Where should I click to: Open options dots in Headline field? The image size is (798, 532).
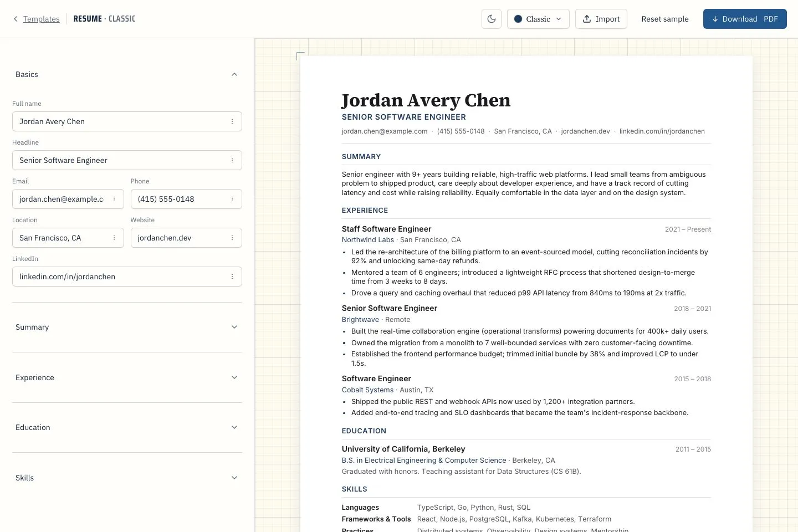[x=232, y=160]
